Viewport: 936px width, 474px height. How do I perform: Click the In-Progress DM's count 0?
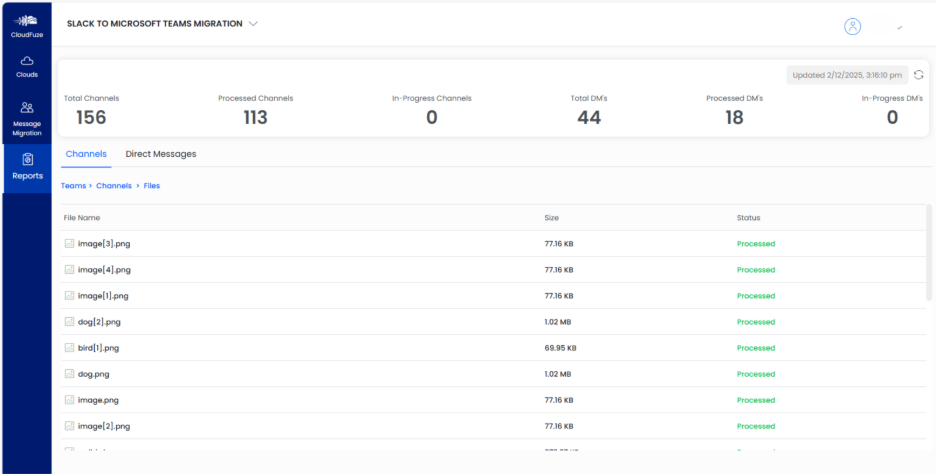coord(892,118)
